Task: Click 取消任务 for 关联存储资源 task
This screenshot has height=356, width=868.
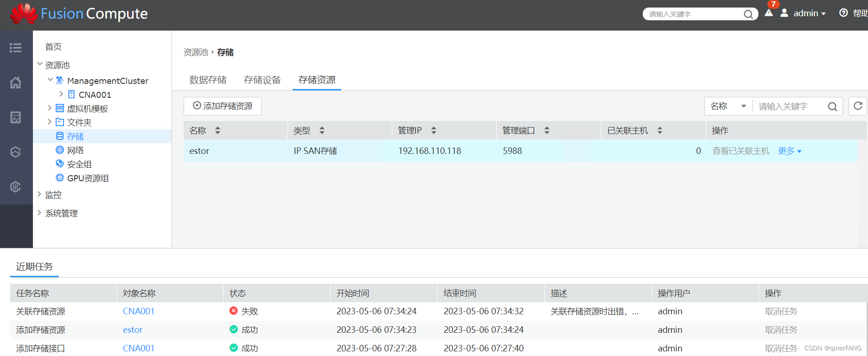Action: click(781, 311)
